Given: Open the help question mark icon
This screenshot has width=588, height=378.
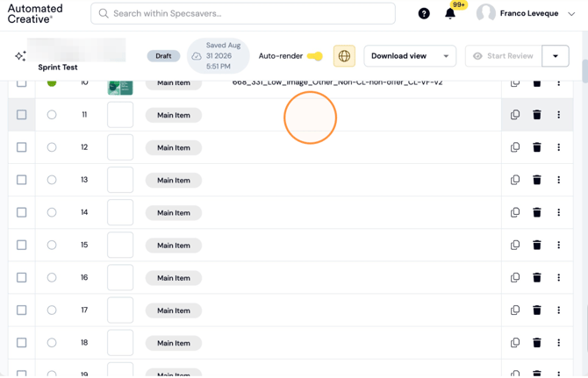Looking at the screenshot, I should pyautogui.click(x=424, y=14).
